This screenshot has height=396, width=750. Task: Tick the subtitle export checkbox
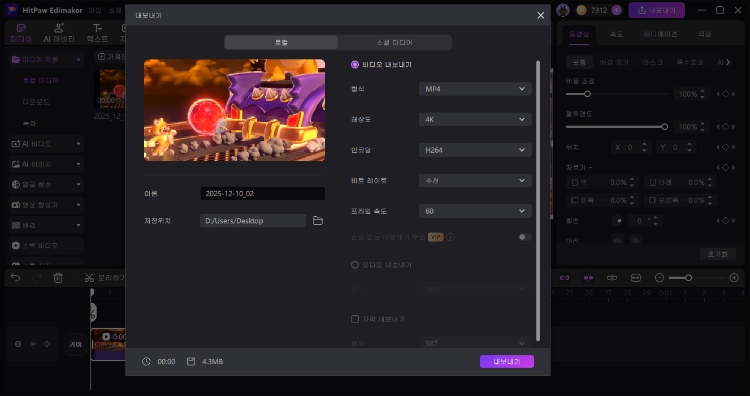tap(354, 319)
